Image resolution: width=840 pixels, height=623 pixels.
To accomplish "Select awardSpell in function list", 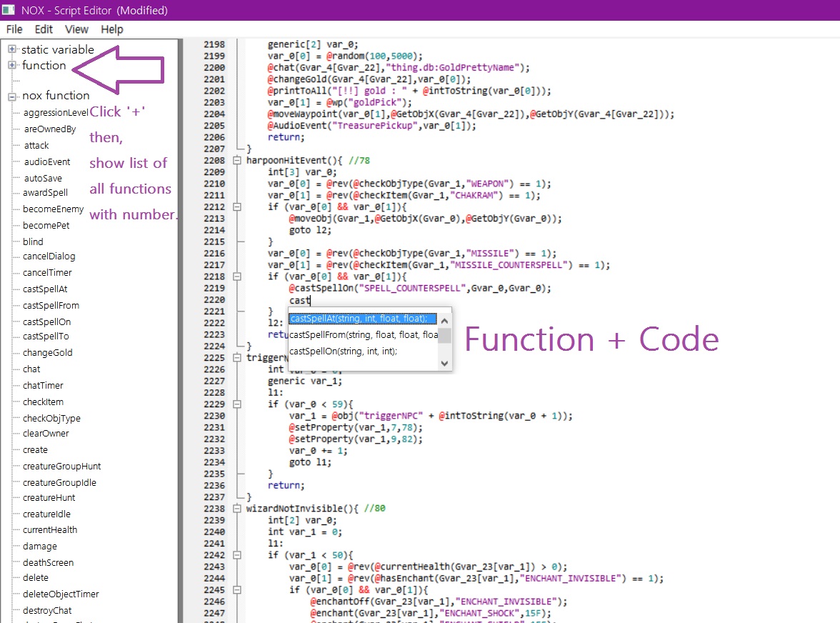I will coord(46,193).
